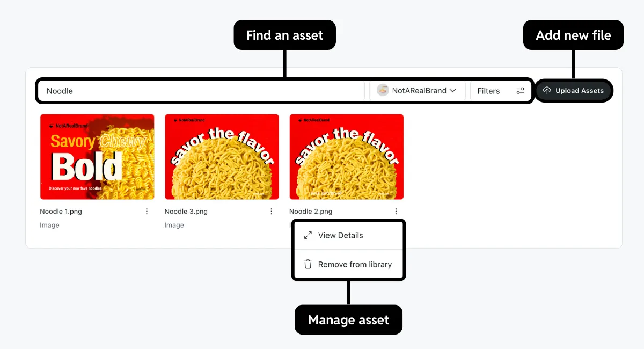This screenshot has height=349, width=644.
Task: Open the kebab menu on Noodle 3.png
Action: pos(271,211)
